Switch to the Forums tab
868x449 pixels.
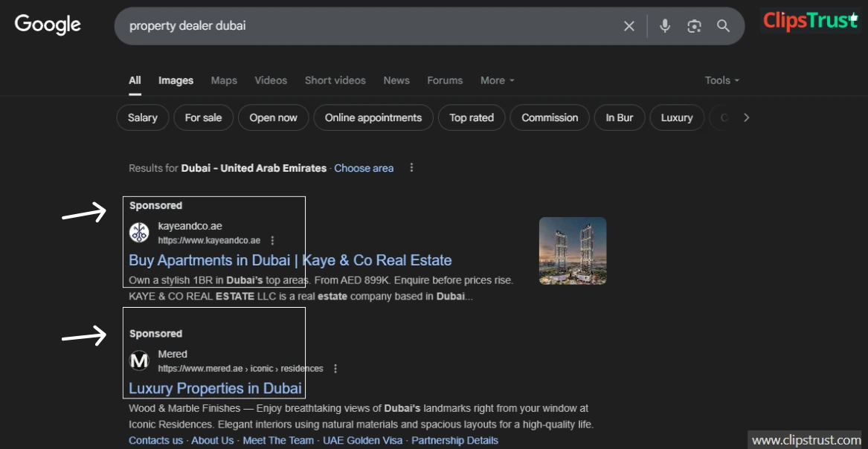pyautogui.click(x=445, y=80)
